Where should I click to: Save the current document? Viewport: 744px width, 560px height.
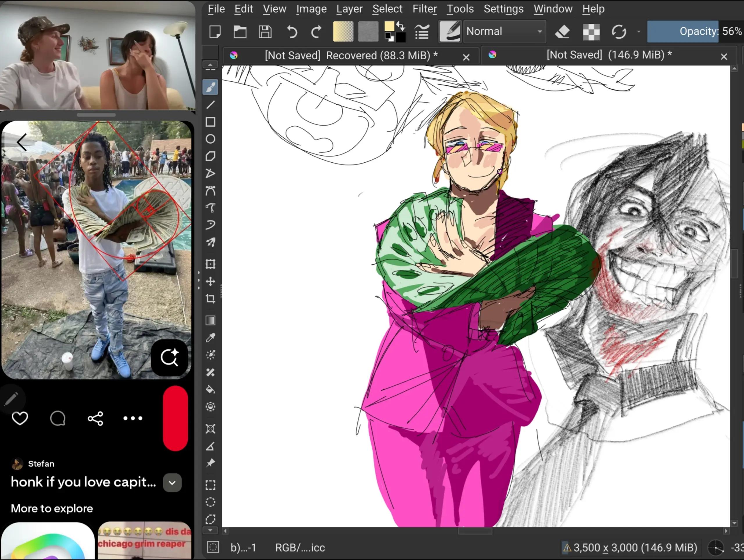(x=265, y=32)
